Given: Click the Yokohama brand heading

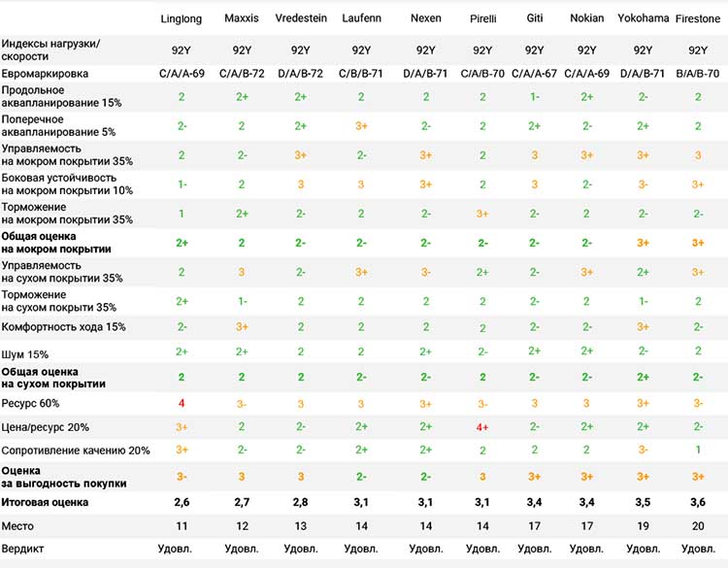Looking at the screenshot, I should [x=643, y=19].
